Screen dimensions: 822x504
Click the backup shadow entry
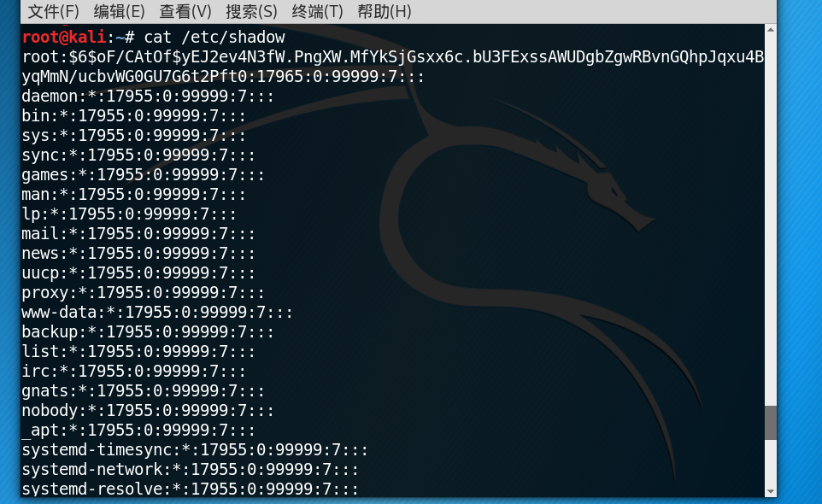148,331
